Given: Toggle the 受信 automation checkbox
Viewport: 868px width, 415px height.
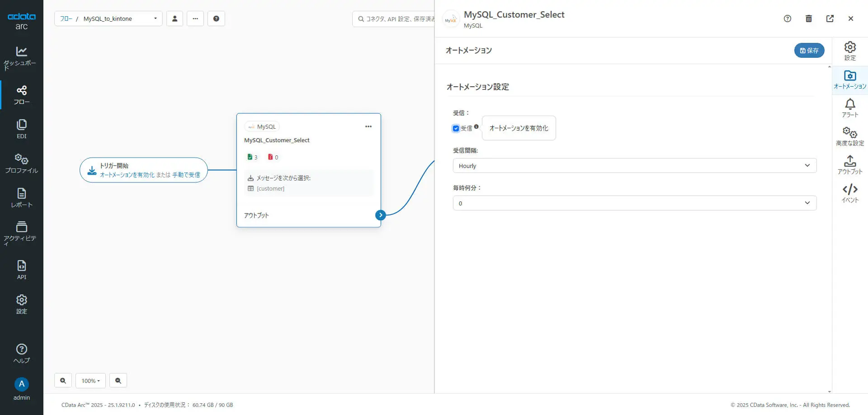Looking at the screenshot, I should (456, 128).
